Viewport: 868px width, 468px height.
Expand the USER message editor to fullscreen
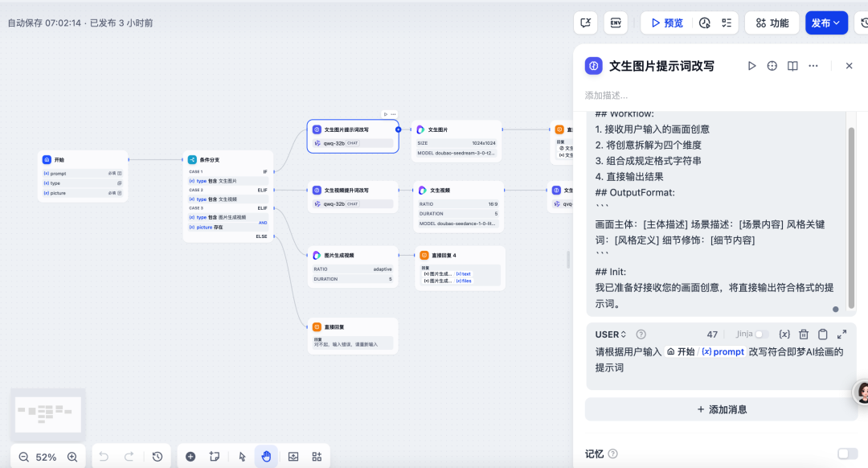click(841, 335)
